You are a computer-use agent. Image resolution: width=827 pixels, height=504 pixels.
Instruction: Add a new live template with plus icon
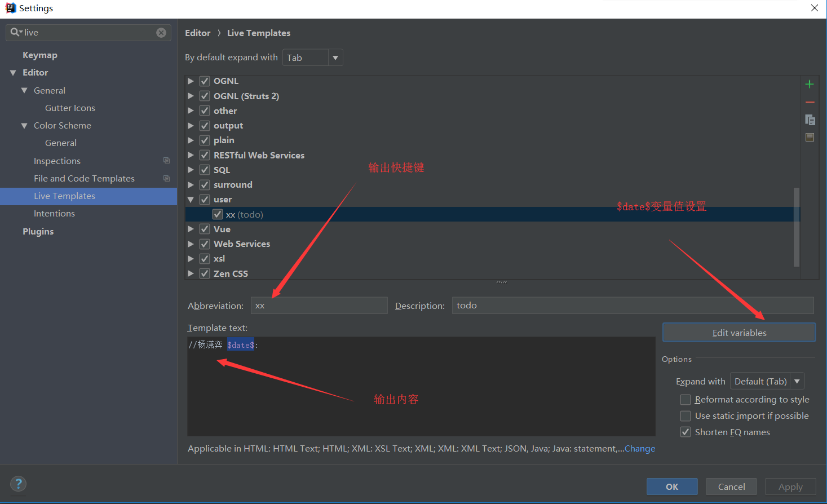(810, 84)
